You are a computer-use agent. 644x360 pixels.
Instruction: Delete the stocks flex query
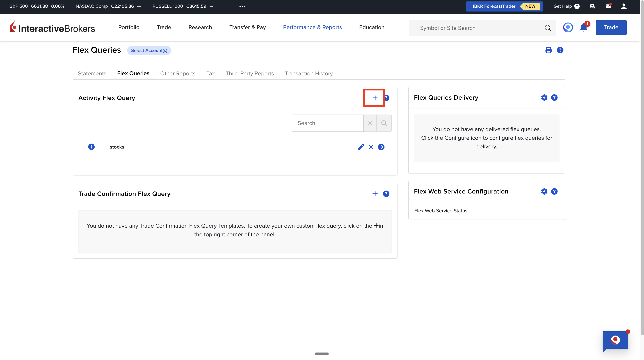pos(371,147)
